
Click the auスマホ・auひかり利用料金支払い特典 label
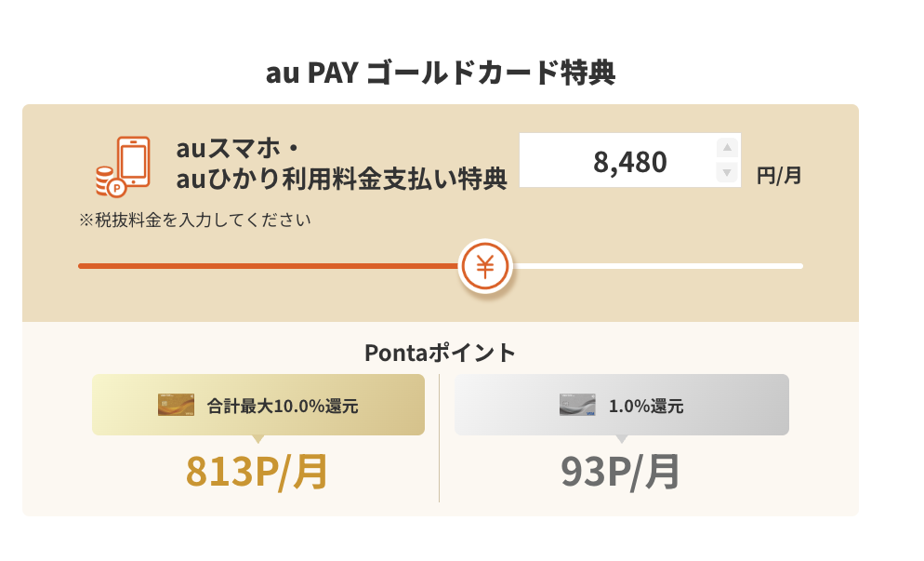[x=340, y=164]
